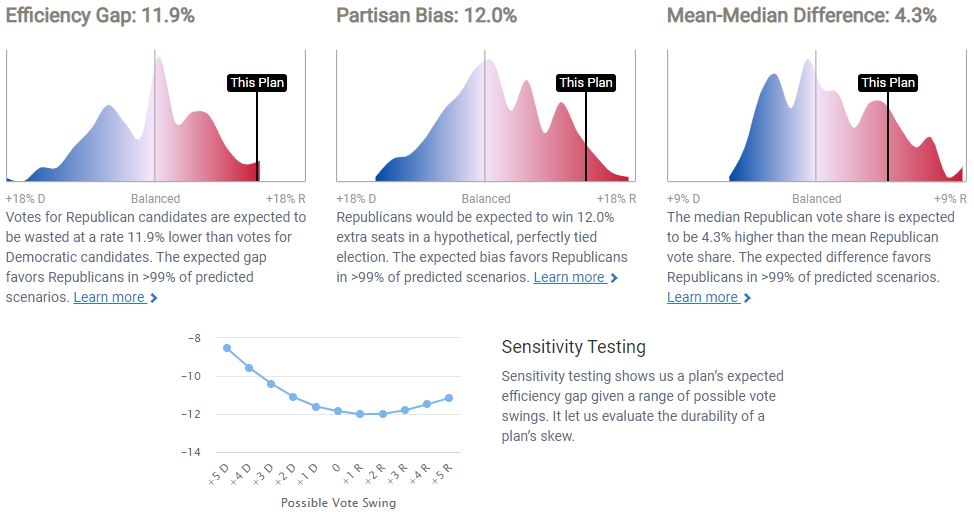Open Learn more link under Partisan Bias

pos(569,277)
